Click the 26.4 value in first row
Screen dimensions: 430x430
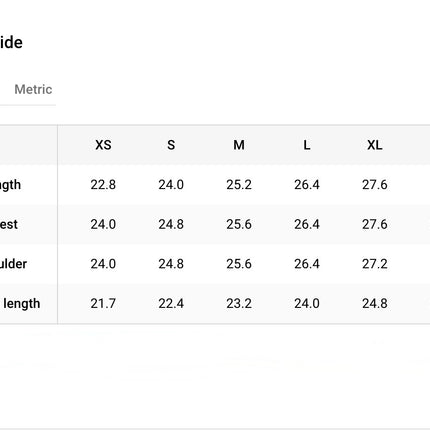(307, 185)
